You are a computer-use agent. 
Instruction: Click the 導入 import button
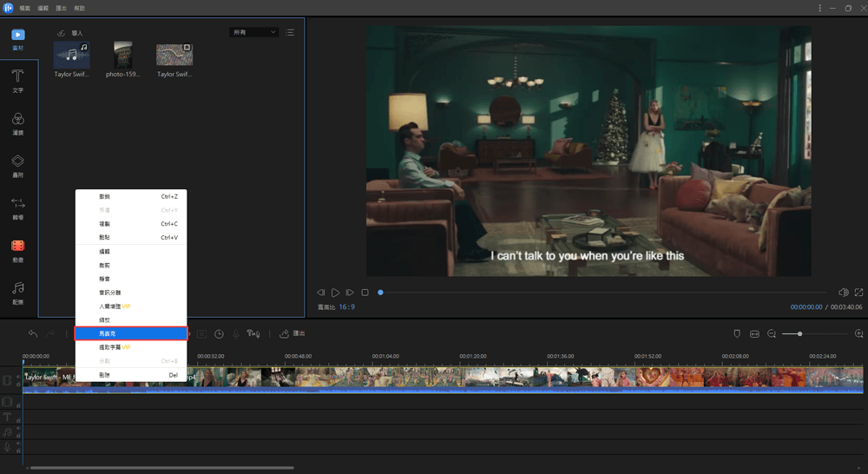pyautogui.click(x=70, y=33)
